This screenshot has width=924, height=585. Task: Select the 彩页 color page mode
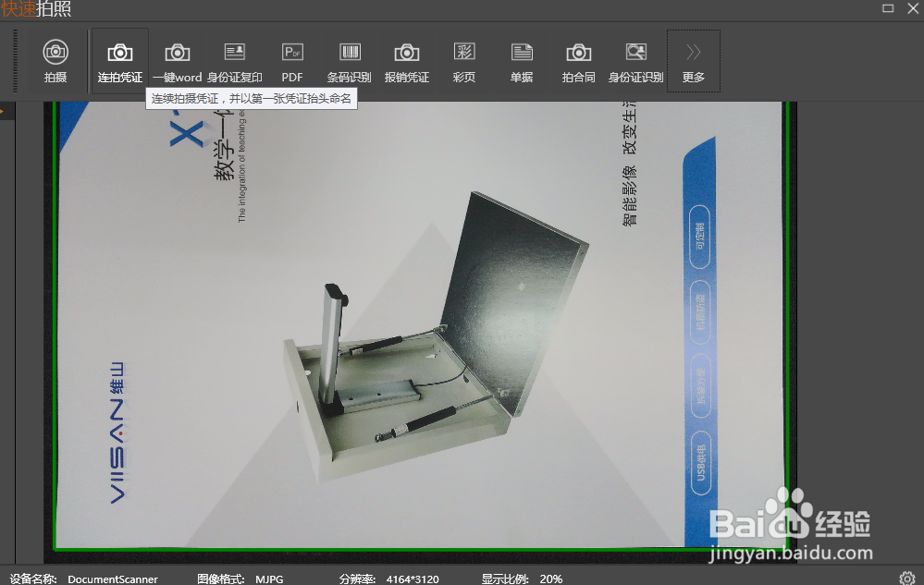coord(463,60)
